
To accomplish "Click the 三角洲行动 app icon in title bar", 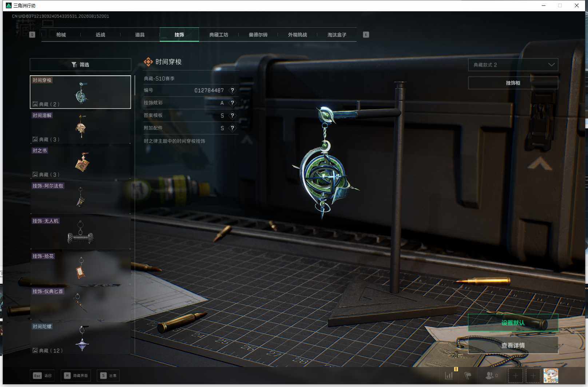I will [9, 5].
